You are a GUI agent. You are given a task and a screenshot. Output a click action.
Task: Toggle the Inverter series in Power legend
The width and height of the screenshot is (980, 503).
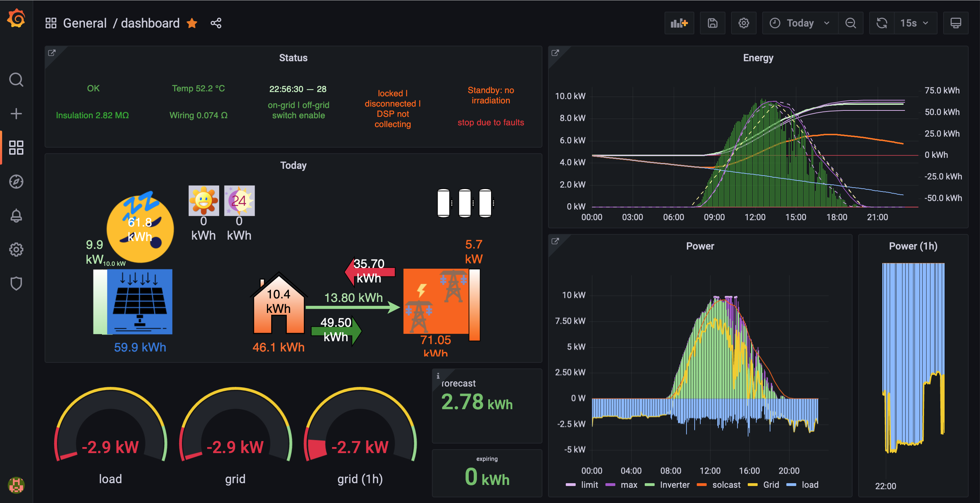point(674,485)
